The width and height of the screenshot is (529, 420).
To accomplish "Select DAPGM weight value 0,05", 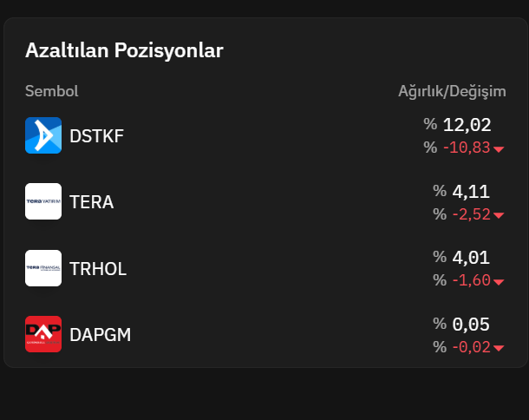I will 471,325.
